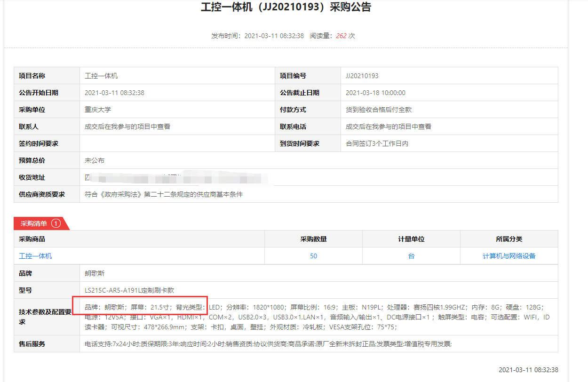This screenshot has width=588, height=382.
Task: Click the 所属分类 column header
Action: pyautogui.click(x=509, y=239)
